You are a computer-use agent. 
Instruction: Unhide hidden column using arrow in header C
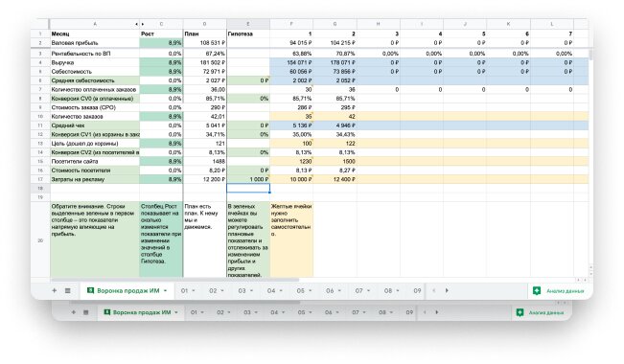pyautogui.click(x=143, y=24)
